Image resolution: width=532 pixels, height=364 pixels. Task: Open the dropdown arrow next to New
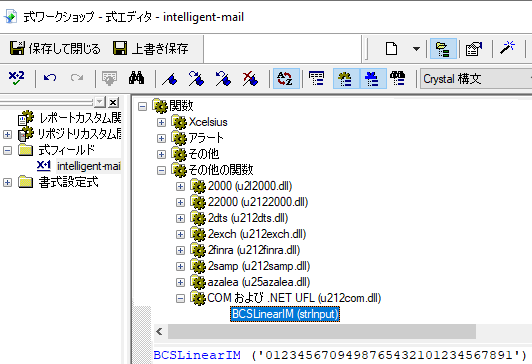(x=416, y=49)
